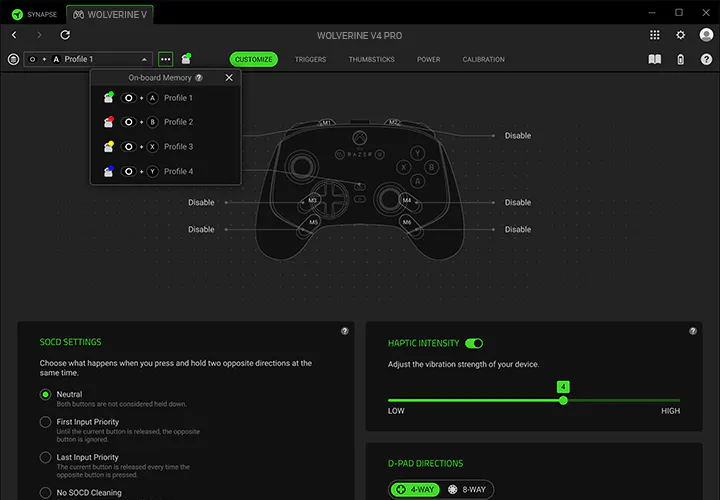Viewport: 720px width, 500px height.
Task: Switch to the Triggers tab
Action: (x=310, y=59)
